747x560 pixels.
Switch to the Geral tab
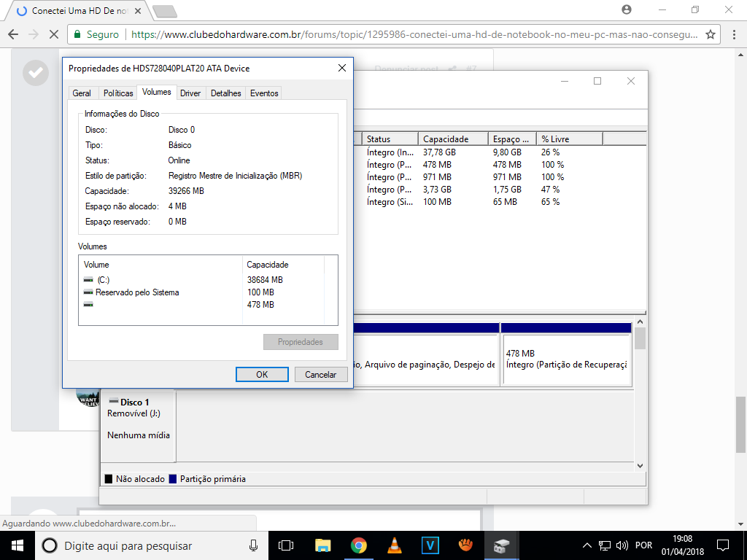point(82,93)
